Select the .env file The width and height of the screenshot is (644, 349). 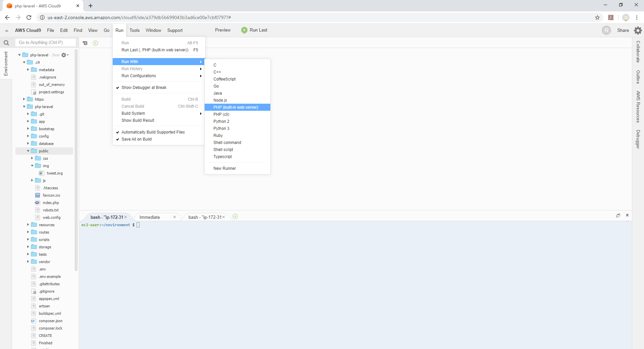tap(42, 269)
